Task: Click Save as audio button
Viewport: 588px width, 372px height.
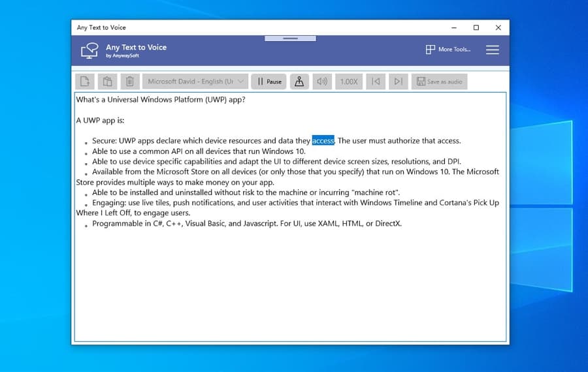Action: pos(438,82)
